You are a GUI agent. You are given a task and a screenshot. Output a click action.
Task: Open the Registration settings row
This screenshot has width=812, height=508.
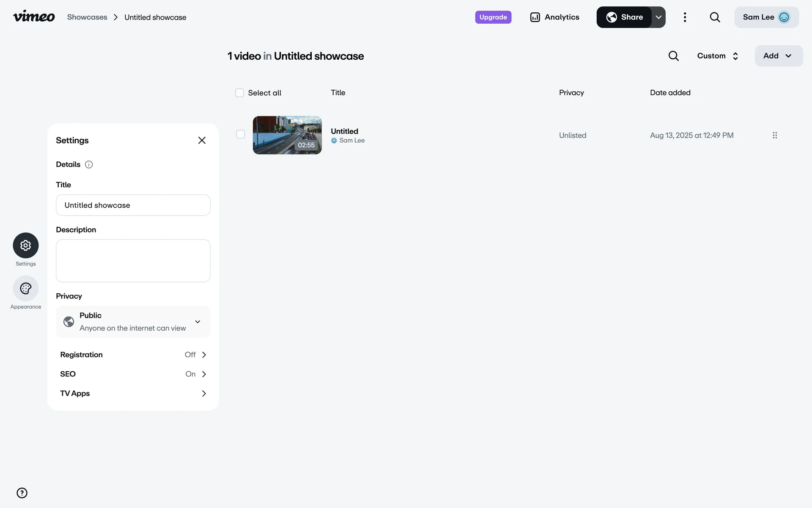133,355
